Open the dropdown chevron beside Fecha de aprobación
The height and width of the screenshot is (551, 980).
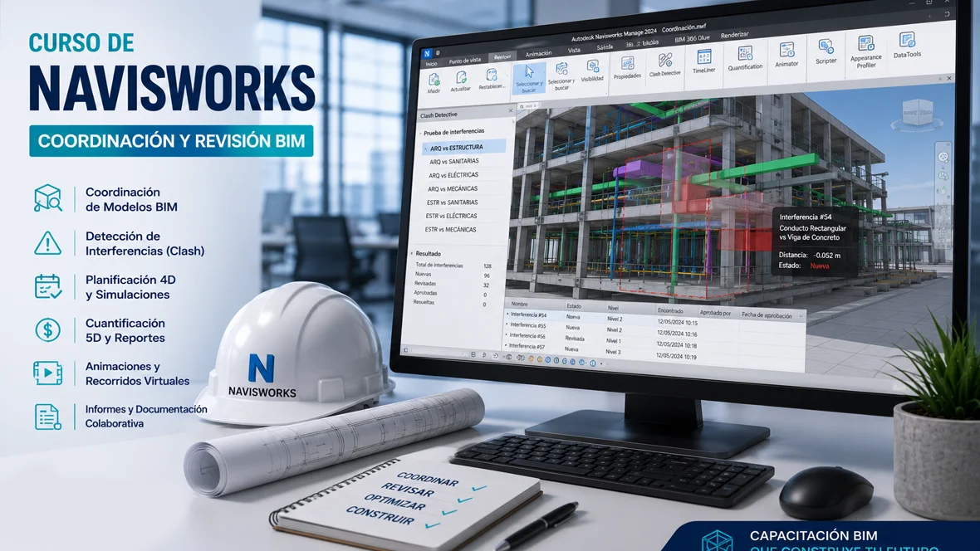(801, 316)
